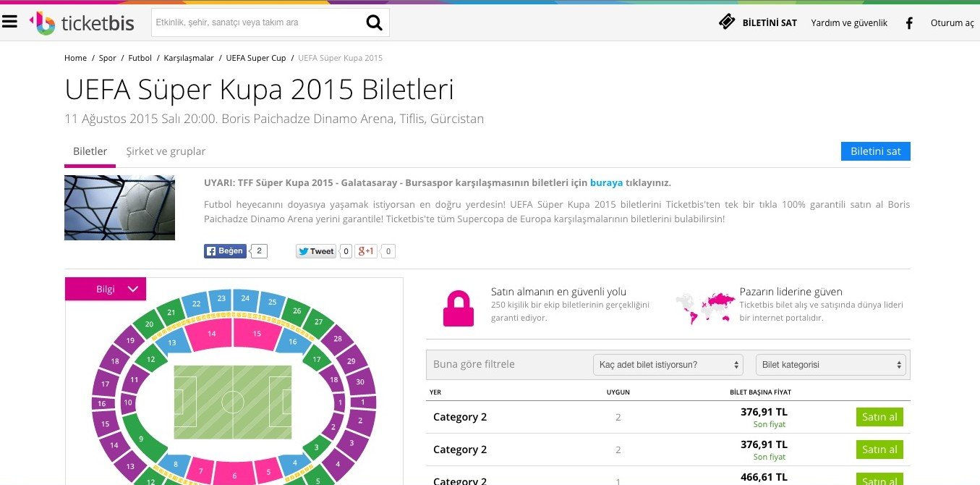Select the Biletler tab
This screenshot has height=485, width=980.
89,151
